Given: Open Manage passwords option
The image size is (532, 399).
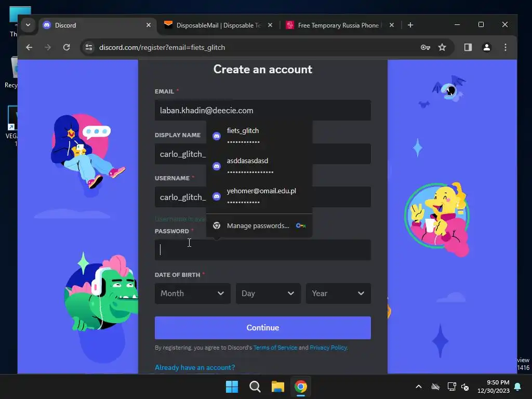Looking at the screenshot, I should [x=259, y=225].
